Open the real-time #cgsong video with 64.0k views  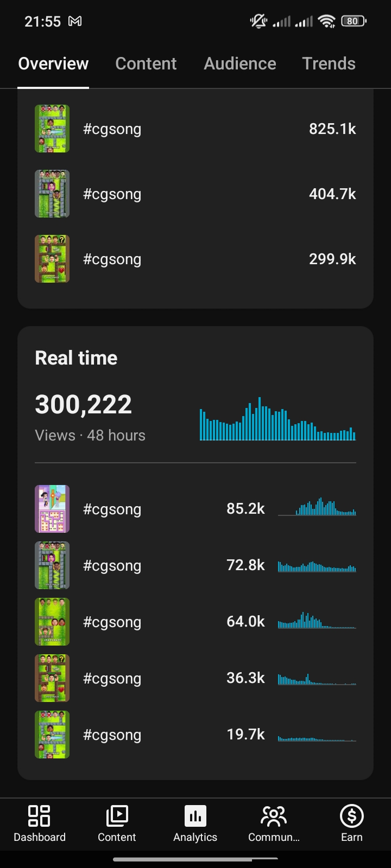coord(195,622)
